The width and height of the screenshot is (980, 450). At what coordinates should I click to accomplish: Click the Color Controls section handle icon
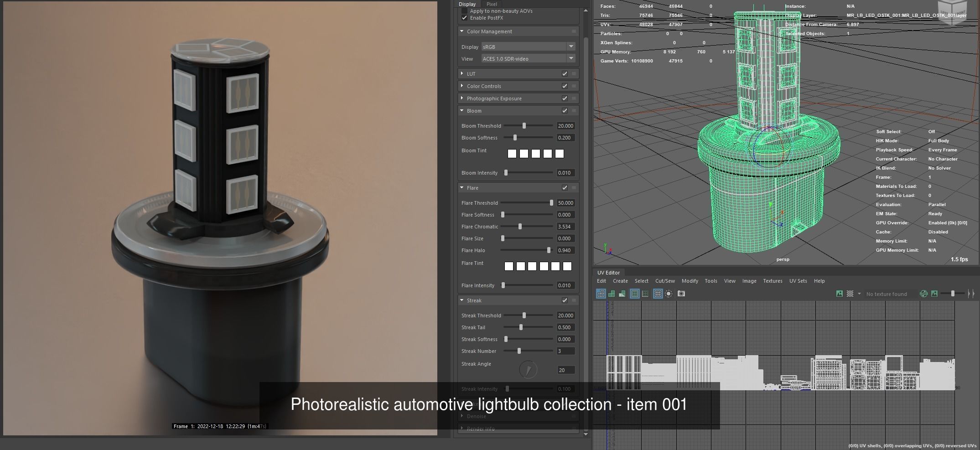point(574,86)
